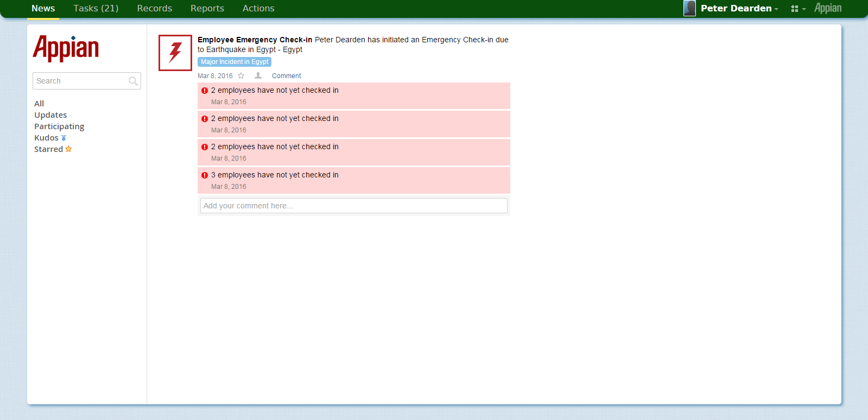
Task: Click Peter Dearden's avatar picture
Action: pyautogui.click(x=689, y=8)
